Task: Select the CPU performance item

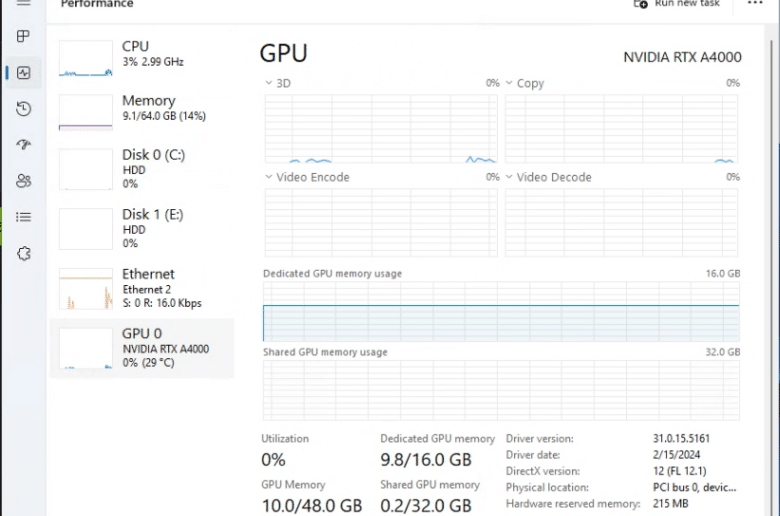Action: 142,58
